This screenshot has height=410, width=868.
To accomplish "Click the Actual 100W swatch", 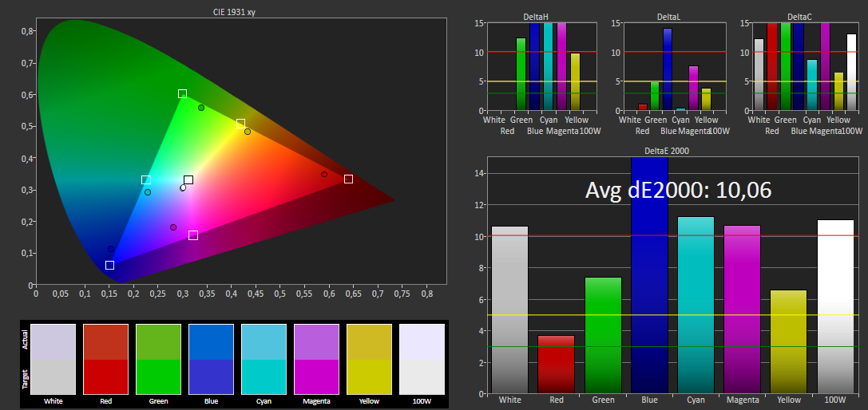I will coord(422,342).
